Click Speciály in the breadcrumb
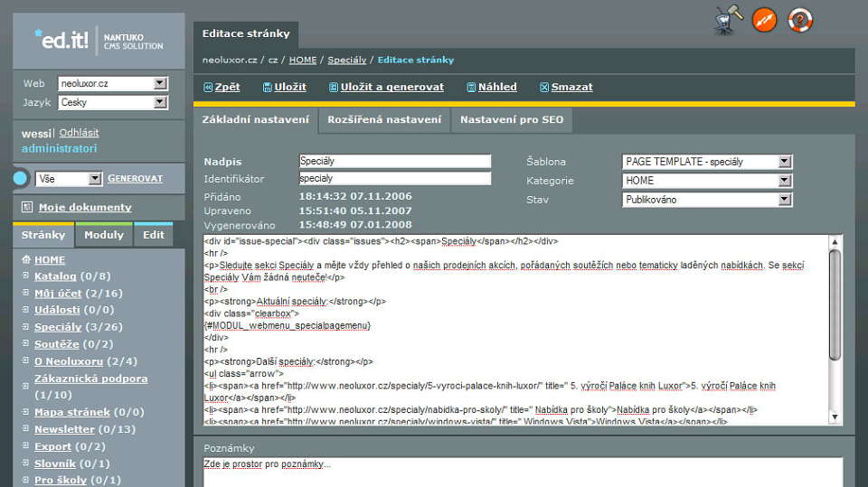Viewport: 868px width, 487px height. click(x=347, y=60)
